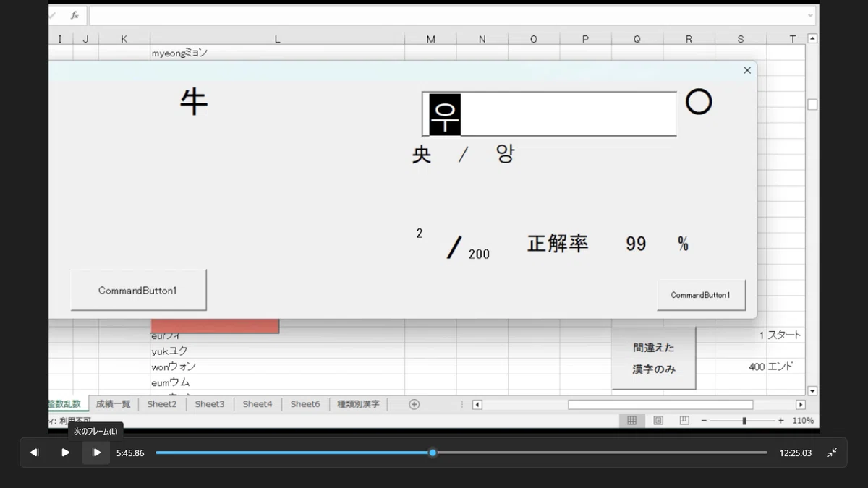Viewport: 868px width, 488px height.
Task: Select the エンド cell
Action: [786, 367]
